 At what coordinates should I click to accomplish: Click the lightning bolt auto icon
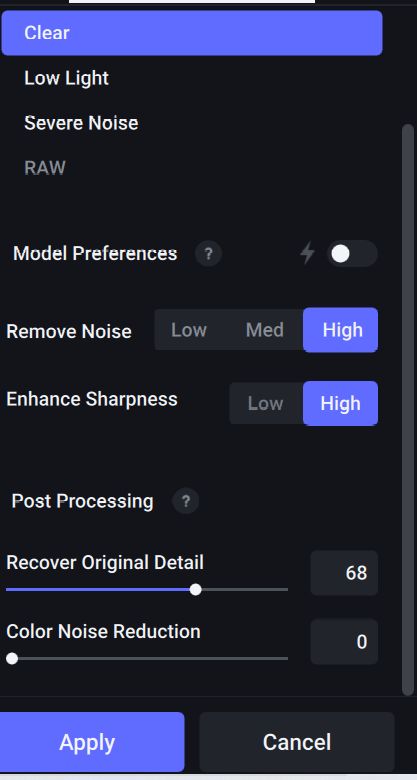308,254
